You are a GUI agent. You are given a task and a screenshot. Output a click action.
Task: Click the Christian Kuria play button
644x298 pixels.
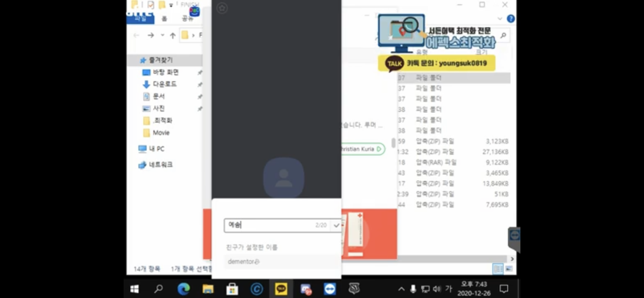[379, 149]
